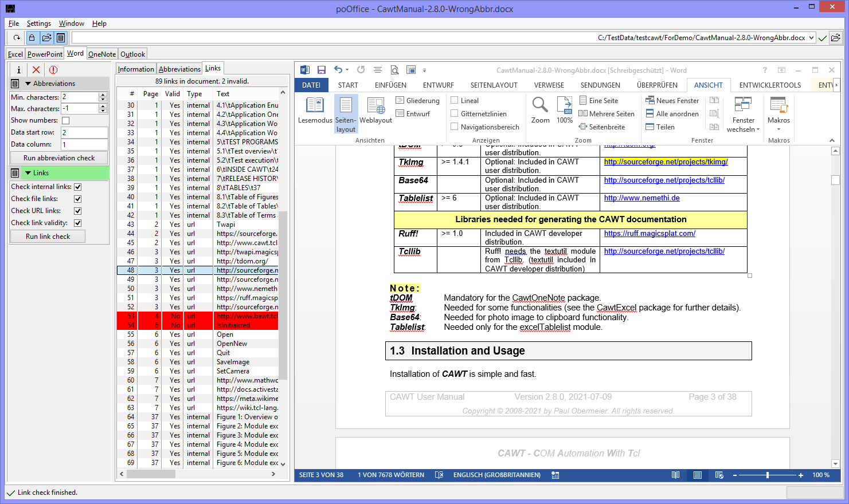The image size is (849, 504).
Task: Click the Data start row input field
Action: 84,132
